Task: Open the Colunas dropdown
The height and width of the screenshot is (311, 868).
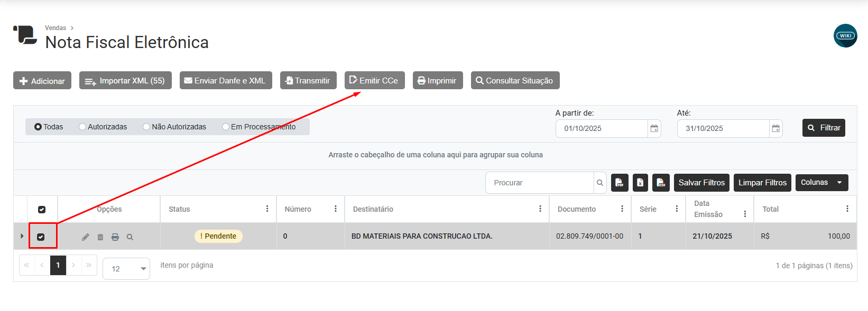Action: tap(821, 183)
